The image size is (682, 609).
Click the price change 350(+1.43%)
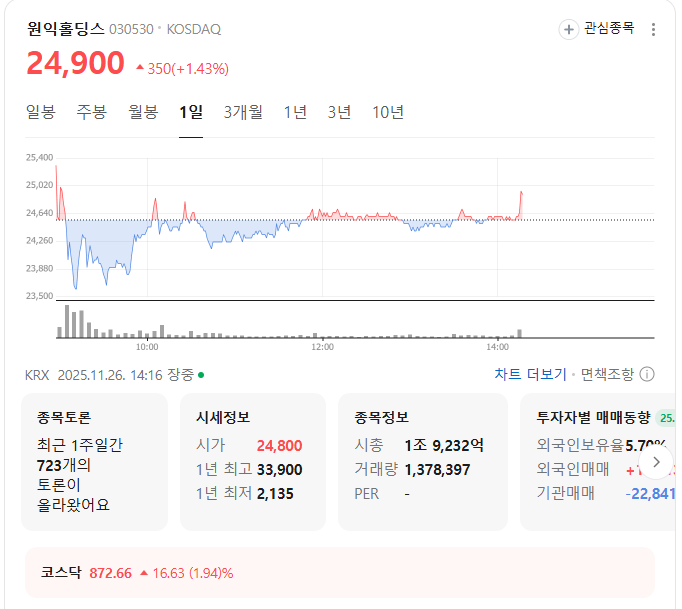pyautogui.click(x=183, y=69)
